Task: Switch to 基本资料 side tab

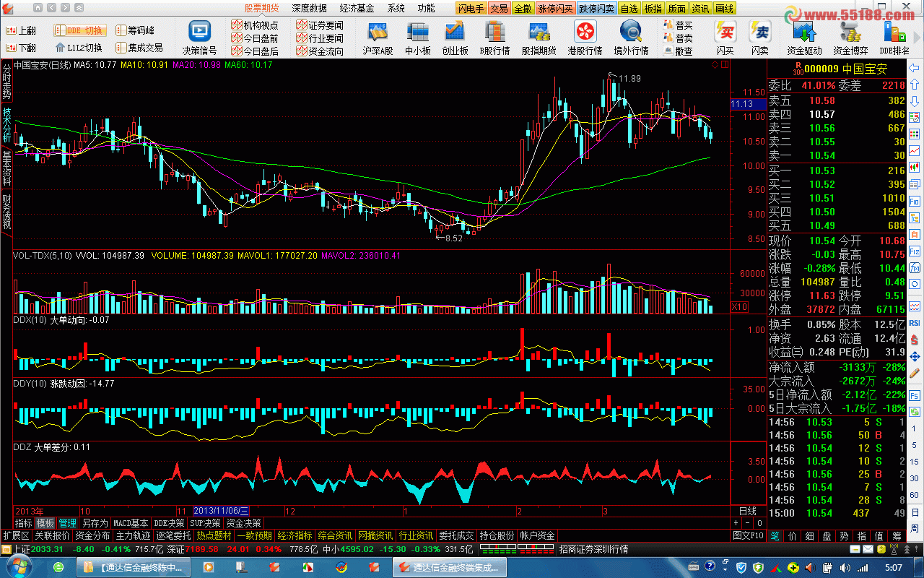Action: click(6, 168)
